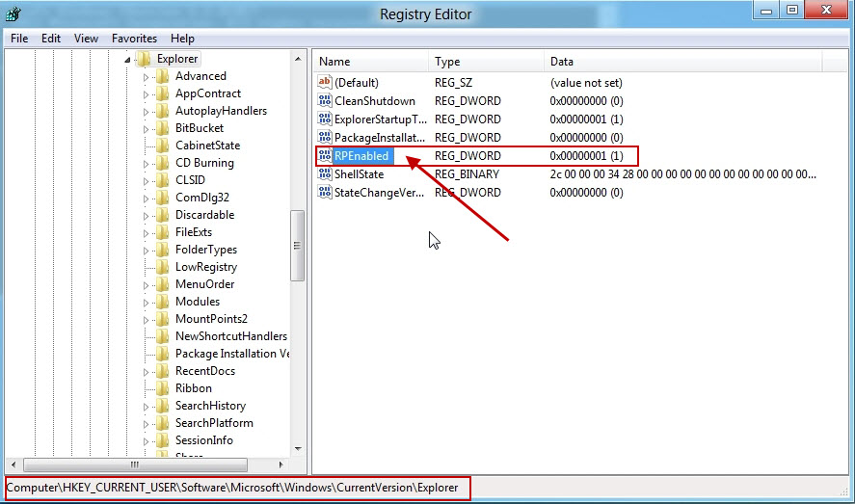Select the CD Burning key
The image size is (855, 504).
coord(204,162)
